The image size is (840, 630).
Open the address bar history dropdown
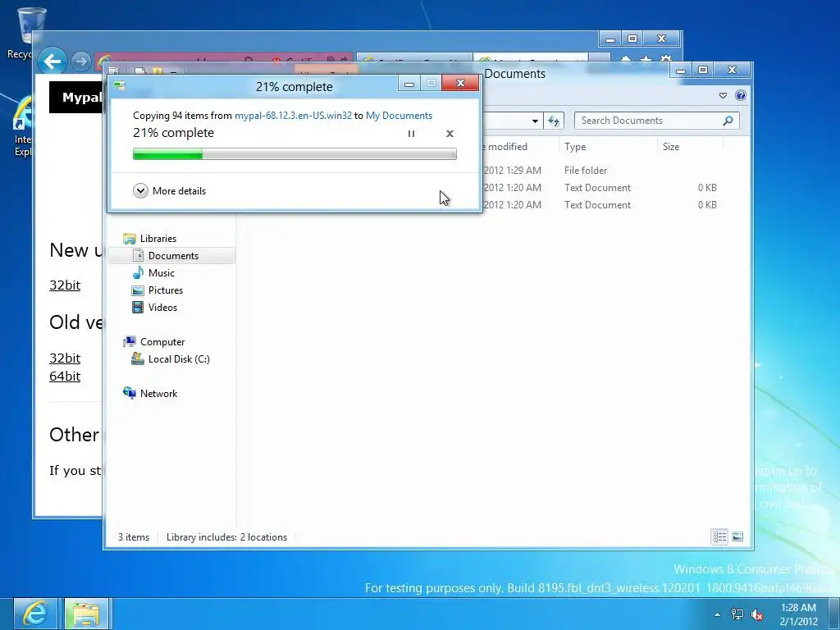535,121
